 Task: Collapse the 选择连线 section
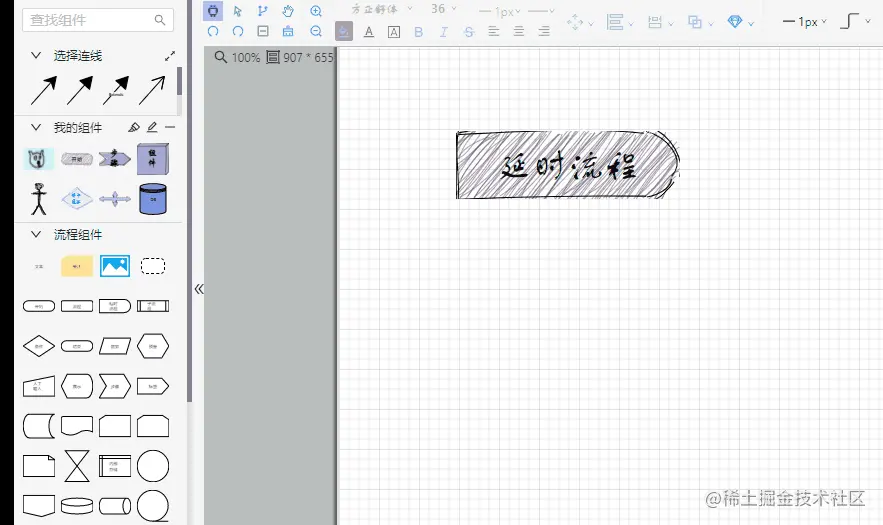point(36,55)
